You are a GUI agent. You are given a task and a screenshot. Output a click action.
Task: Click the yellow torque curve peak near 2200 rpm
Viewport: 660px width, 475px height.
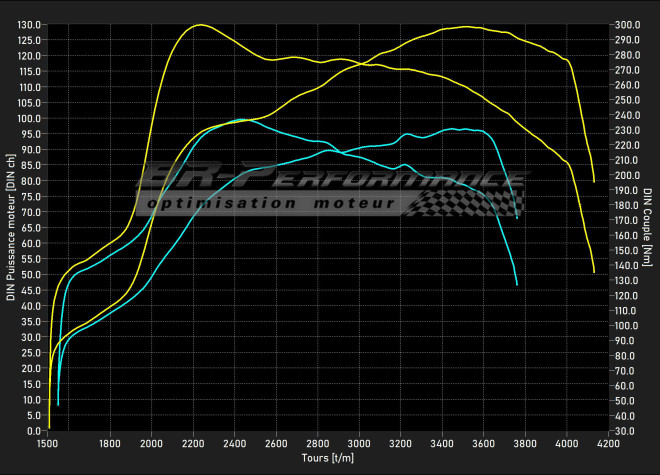point(200,25)
